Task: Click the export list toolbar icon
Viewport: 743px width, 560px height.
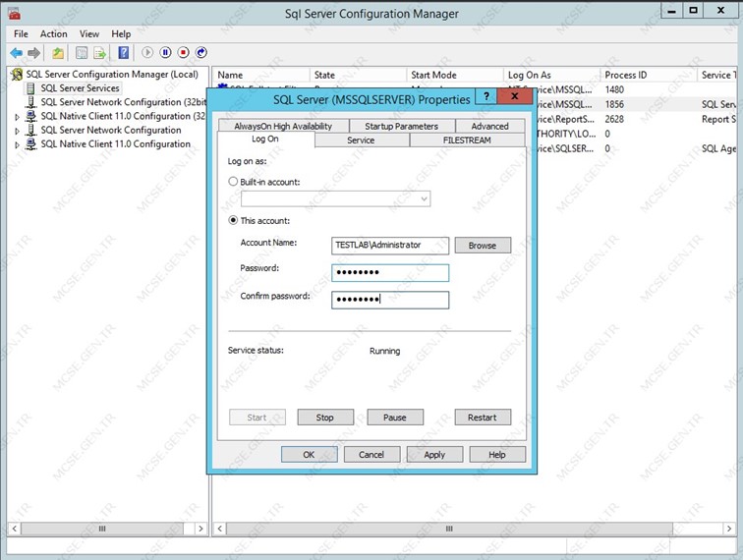Action: click(99, 53)
